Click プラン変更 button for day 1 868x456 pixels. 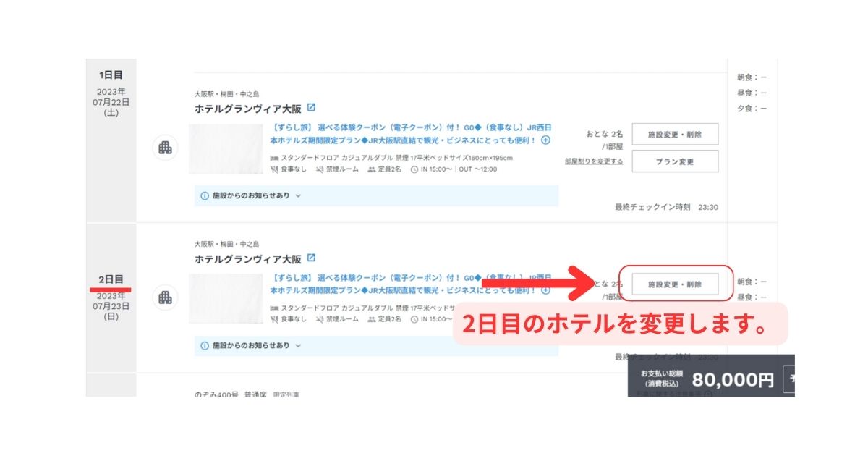tap(674, 161)
